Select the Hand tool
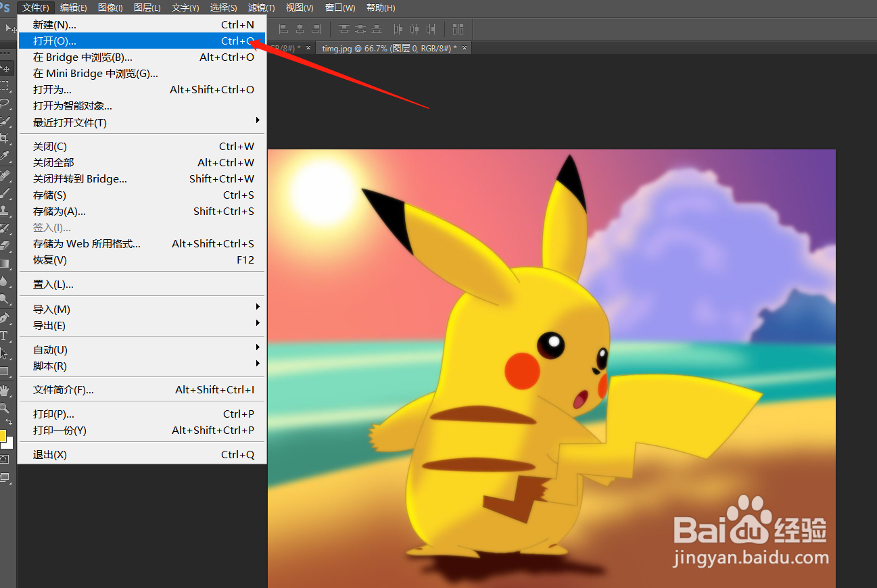877x588 pixels. click(x=6, y=391)
